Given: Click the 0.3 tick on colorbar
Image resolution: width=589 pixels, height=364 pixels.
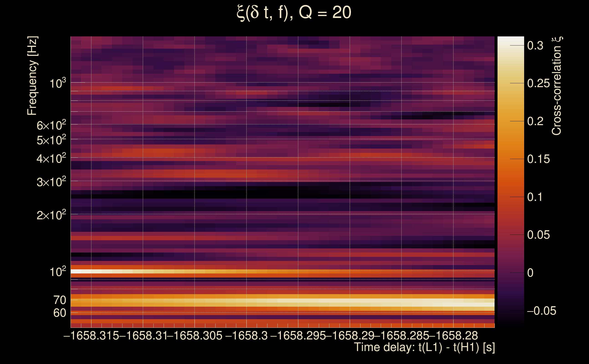Looking at the screenshot, I should (535, 45).
